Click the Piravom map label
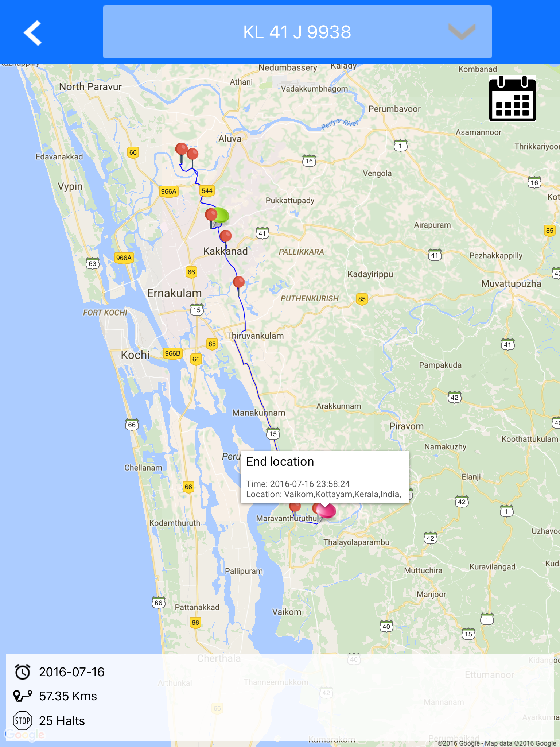560x747 pixels. [x=407, y=426]
